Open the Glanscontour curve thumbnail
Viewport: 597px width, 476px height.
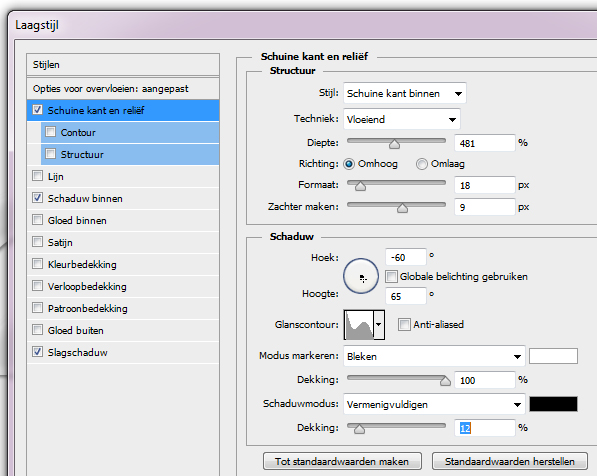(x=359, y=325)
